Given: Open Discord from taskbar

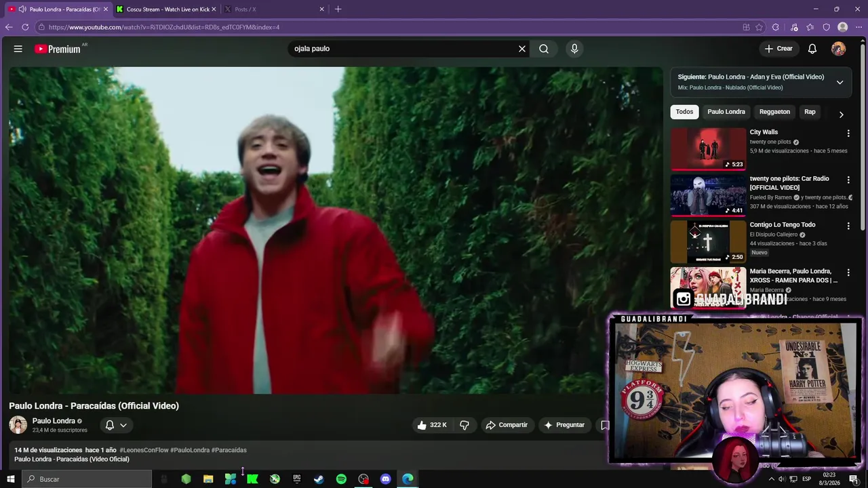Looking at the screenshot, I should pyautogui.click(x=385, y=479).
